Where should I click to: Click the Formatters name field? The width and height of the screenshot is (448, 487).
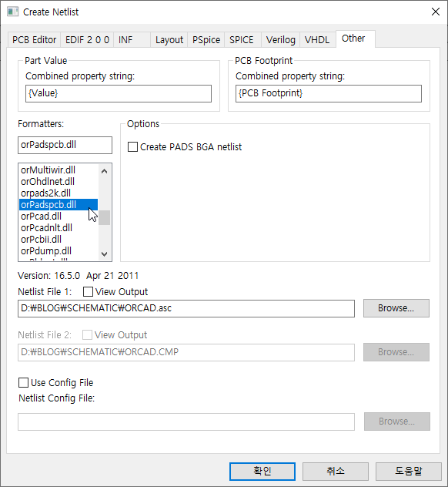click(65, 145)
